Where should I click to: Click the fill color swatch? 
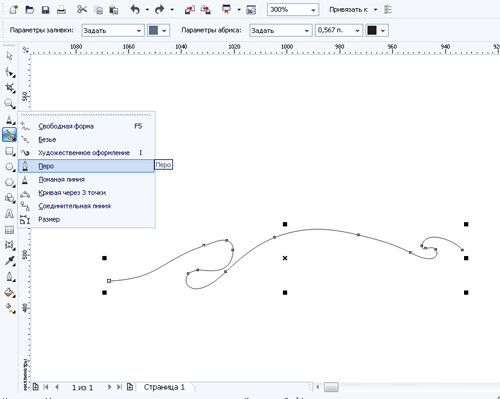pos(153,31)
